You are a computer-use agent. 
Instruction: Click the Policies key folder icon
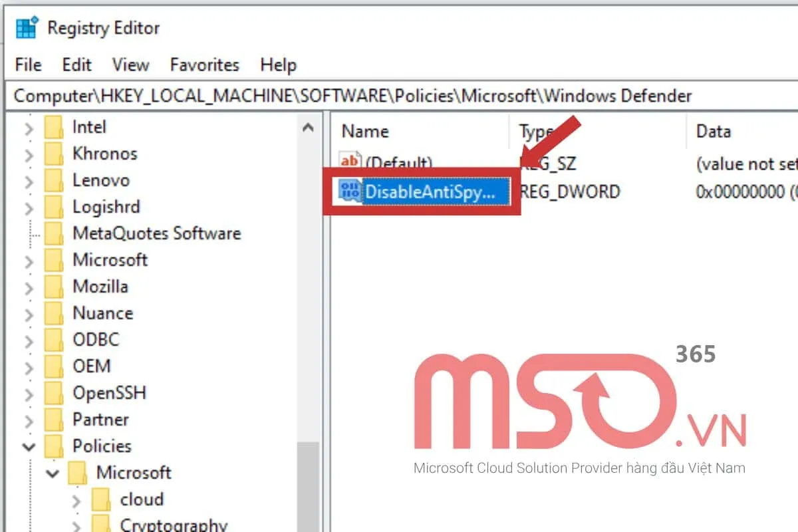53,446
